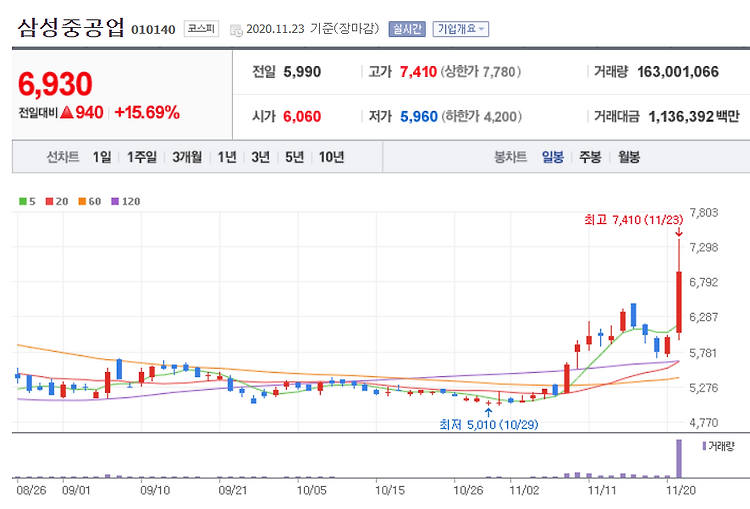Select the 1주일 line chart period
Viewport: 750px width, 509px height.
click(x=142, y=157)
